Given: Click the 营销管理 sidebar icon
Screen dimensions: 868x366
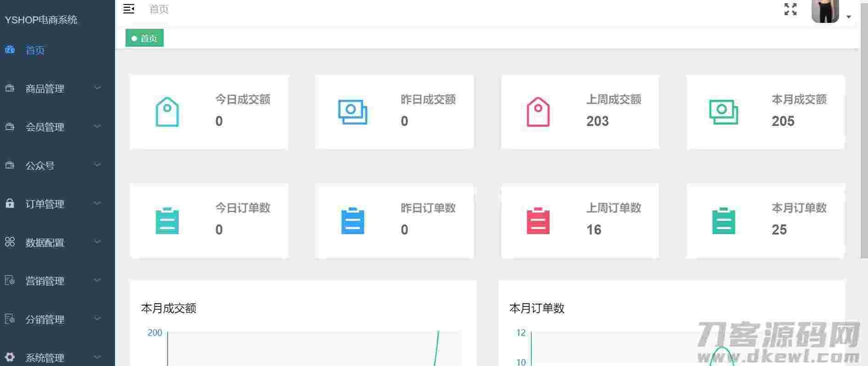Looking at the screenshot, I should pyautogui.click(x=10, y=280).
